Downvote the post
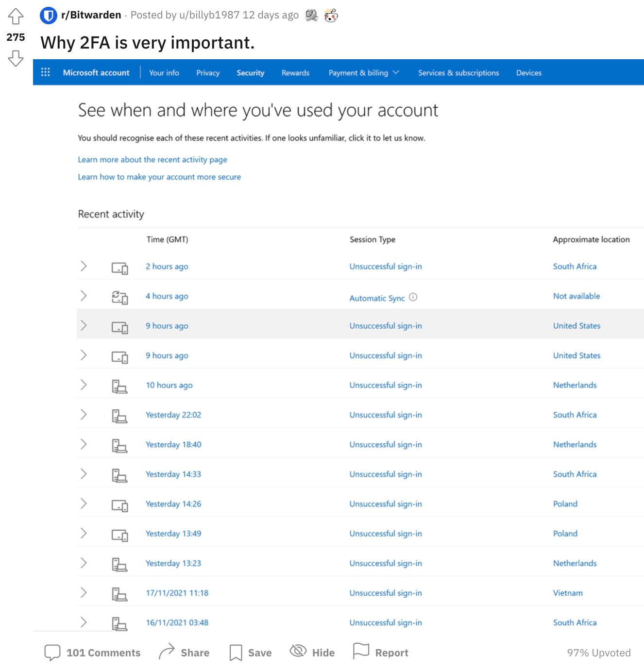Viewport: 644px width, 670px height. click(x=16, y=59)
